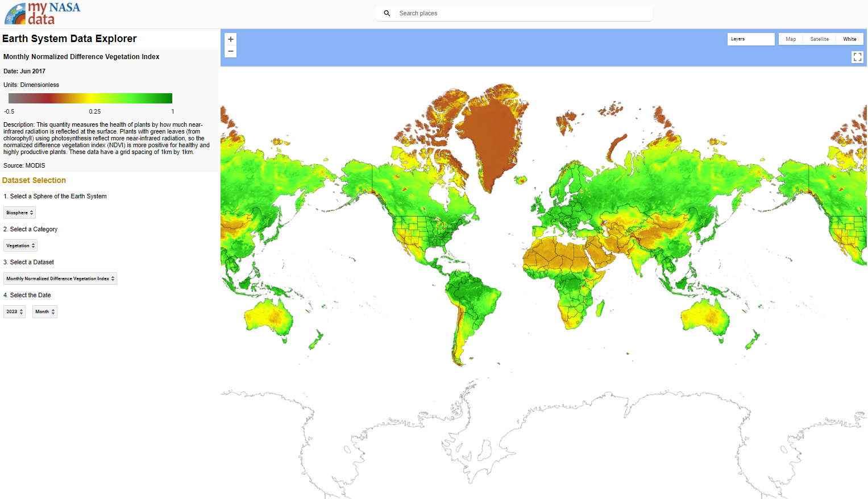Image resolution: width=868 pixels, height=499 pixels.
Task: Switch to the Map view tab
Action: 791,39
